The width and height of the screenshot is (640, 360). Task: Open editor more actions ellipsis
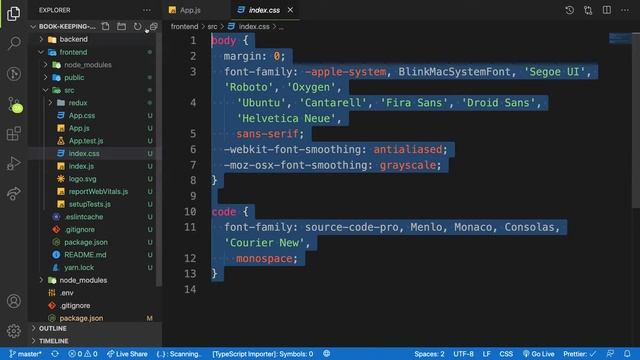625,10
